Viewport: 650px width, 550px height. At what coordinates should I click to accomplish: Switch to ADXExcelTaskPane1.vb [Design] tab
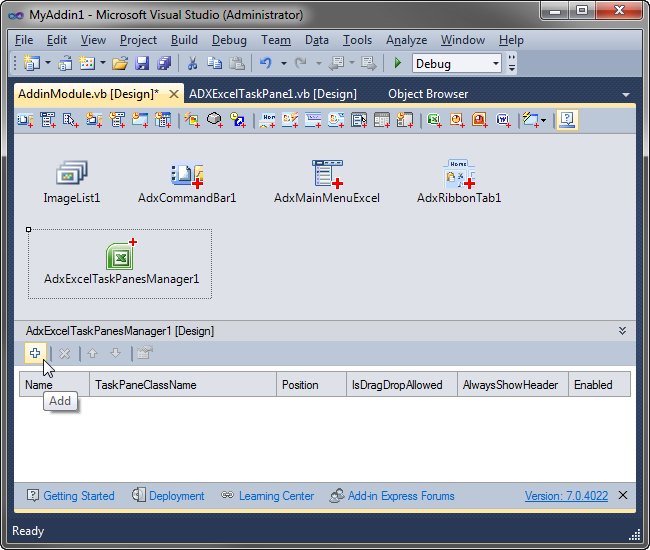pyautogui.click(x=273, y=94)
